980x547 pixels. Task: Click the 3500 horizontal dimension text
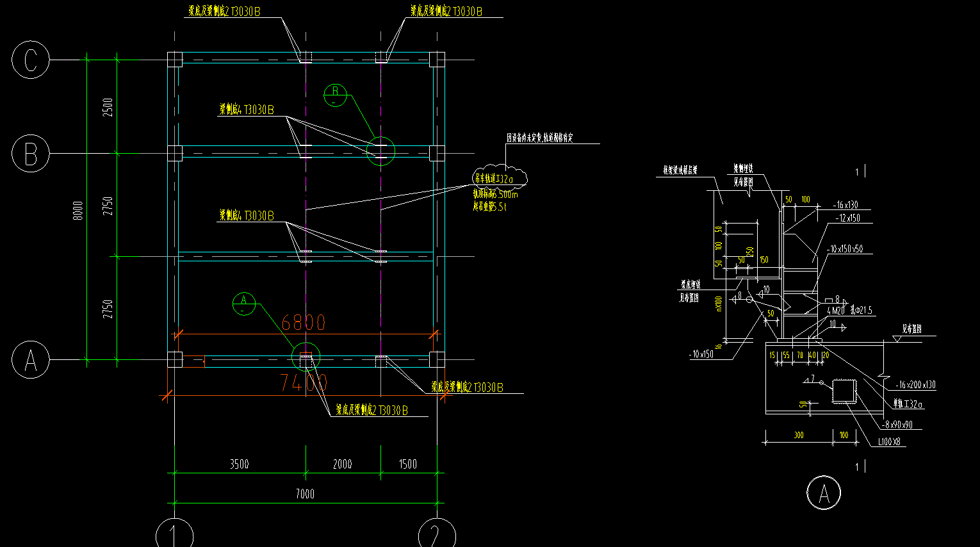pyautogui.click(x=239, y=464)
